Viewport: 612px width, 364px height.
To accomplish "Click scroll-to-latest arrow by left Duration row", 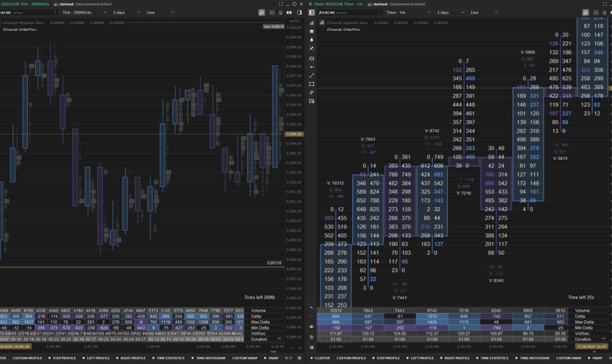I will 279,339.
